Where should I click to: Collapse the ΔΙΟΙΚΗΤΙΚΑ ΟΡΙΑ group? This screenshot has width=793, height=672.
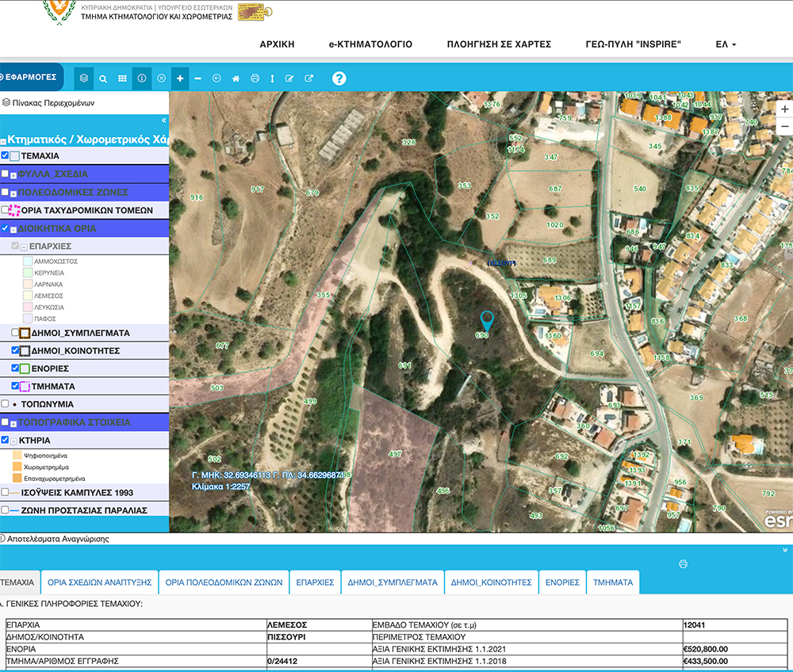coord(14,228)
